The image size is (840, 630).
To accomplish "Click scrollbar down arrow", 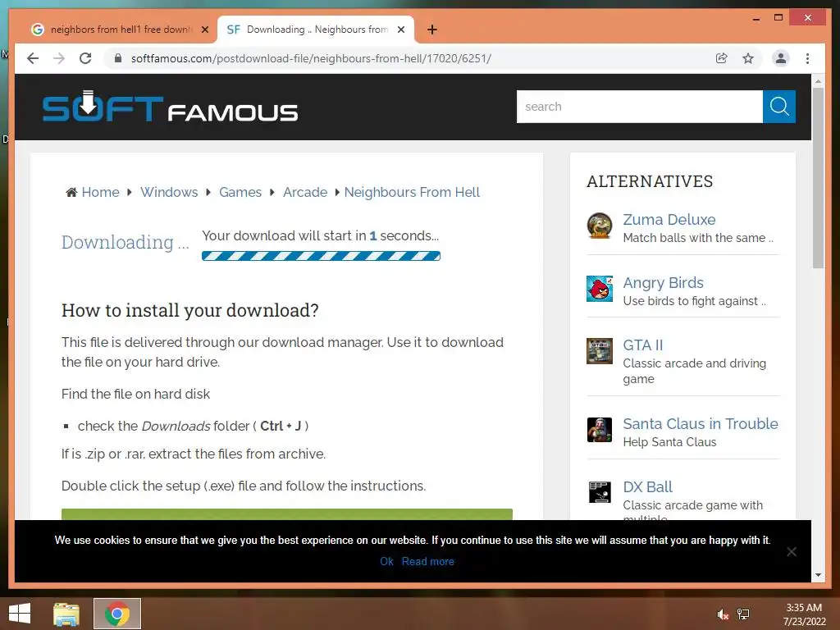I will [818, 575].
